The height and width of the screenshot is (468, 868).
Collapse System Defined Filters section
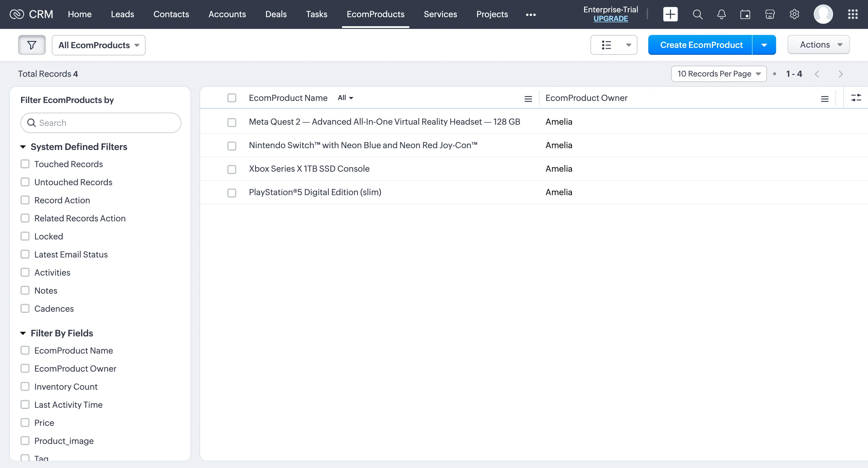click(x=23, y=147)
